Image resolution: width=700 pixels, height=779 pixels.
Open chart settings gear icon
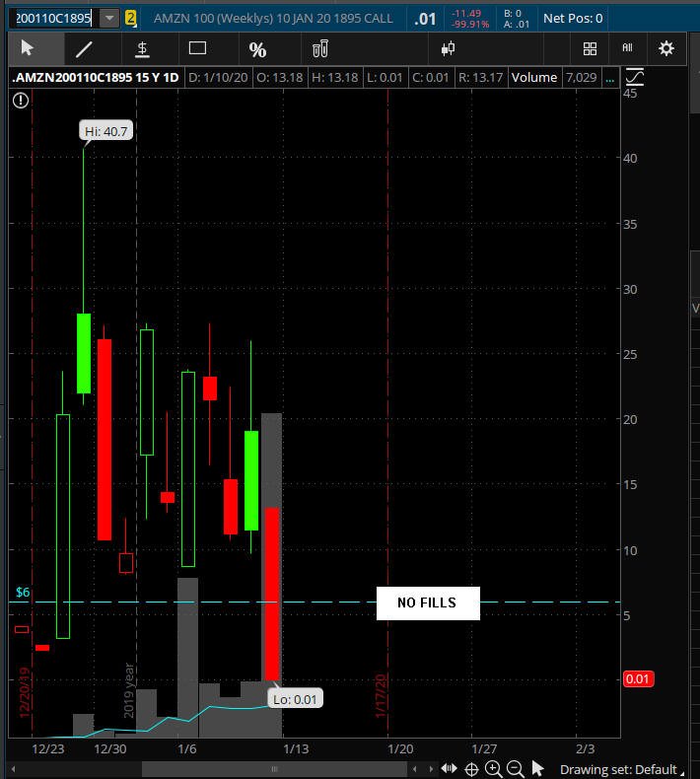[x=666, y=48]
